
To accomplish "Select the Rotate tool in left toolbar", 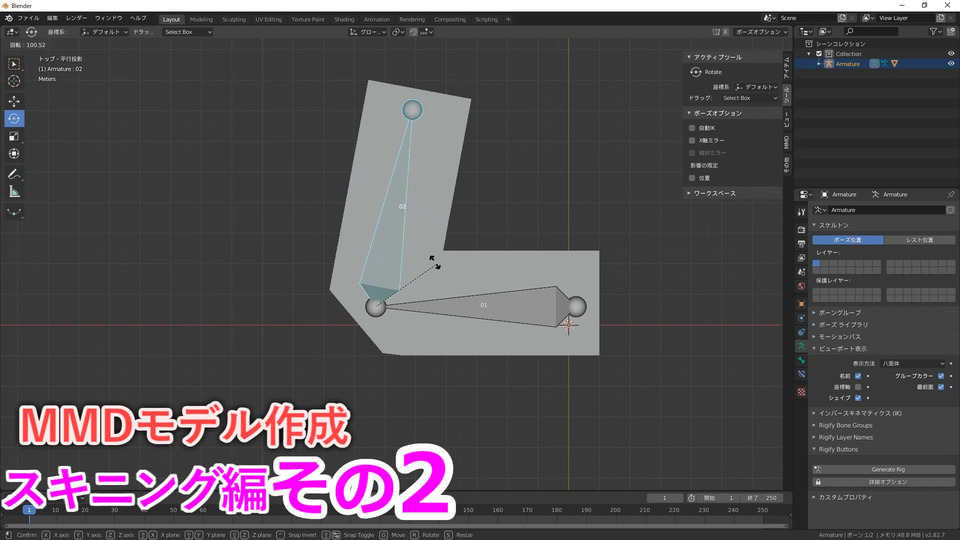I will 14,119.
